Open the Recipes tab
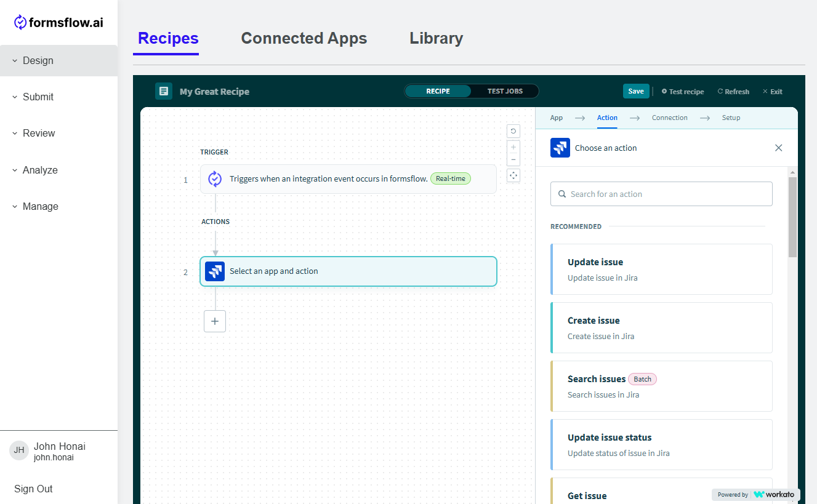The height and width of the screenshot is (504, 817). 168,38
